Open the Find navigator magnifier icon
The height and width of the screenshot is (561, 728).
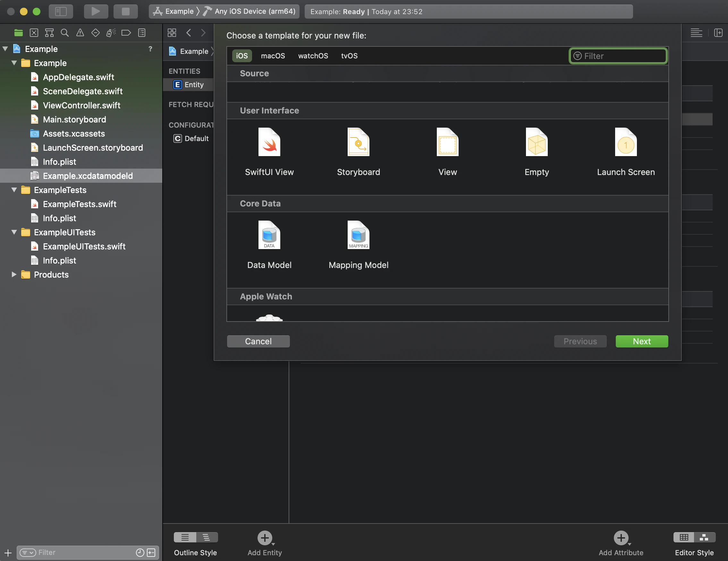pos(65,33)
